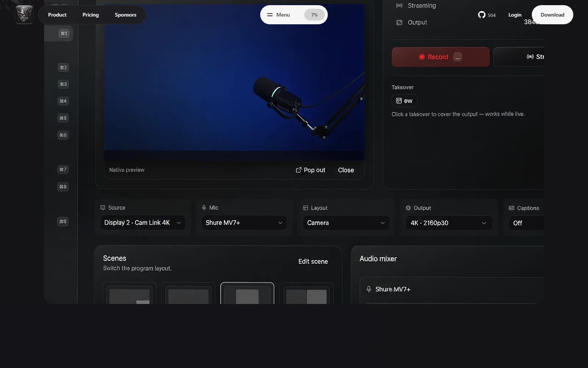Select the second full-frame scene thumbnail
Viewport: 588px width, 368px height.
188,293
